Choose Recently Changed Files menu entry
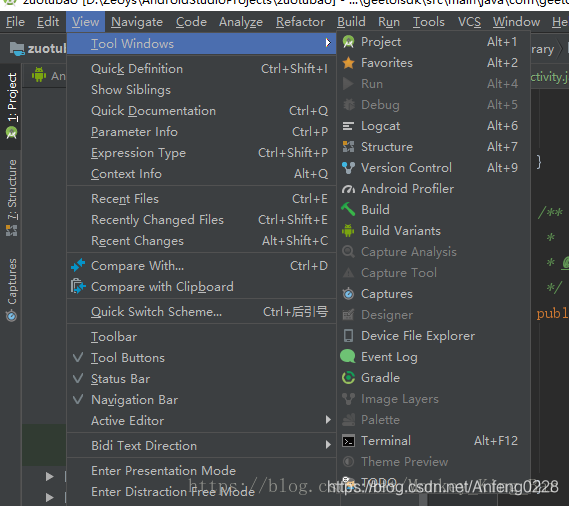The image size is (569, 506). click(x=201, y=220)
